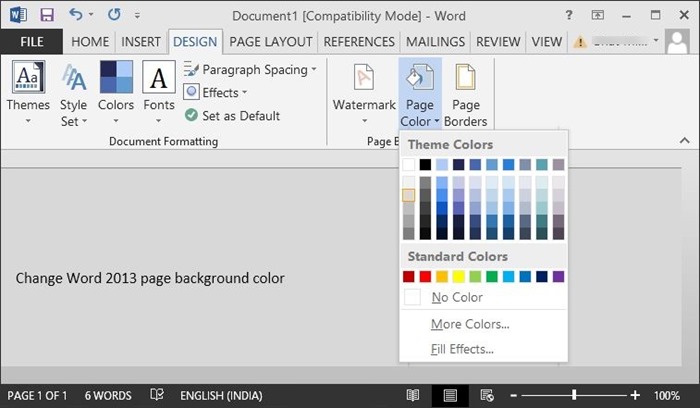This screenshot has height=408, width=700.
Task: Click the Fonts icon
Action: pyautogui.click(x=158, y=79)
